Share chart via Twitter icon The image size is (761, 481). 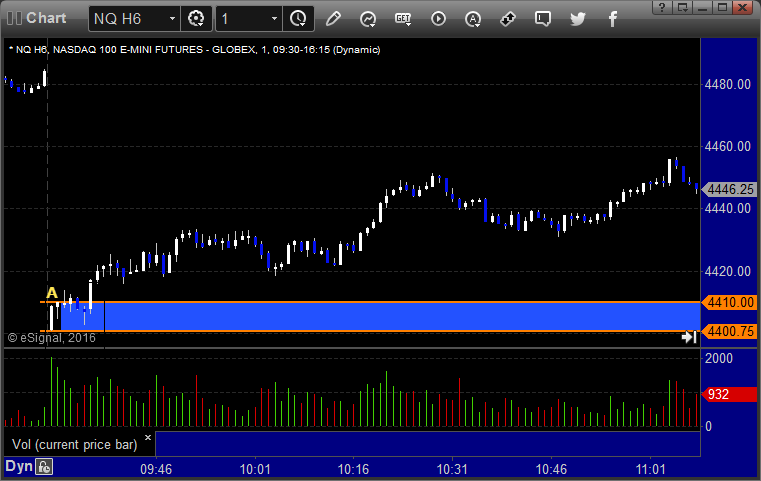pyautogui.click(x=578, y=19)
